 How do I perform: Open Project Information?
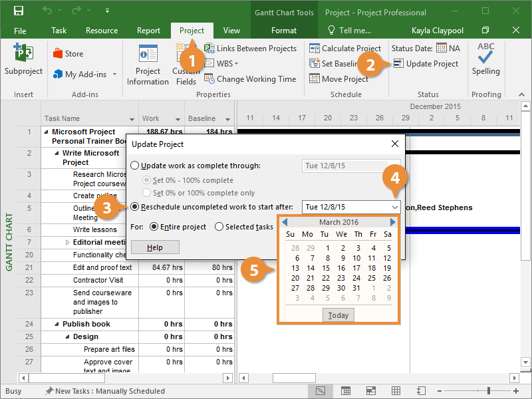click(x=148, y=65)
